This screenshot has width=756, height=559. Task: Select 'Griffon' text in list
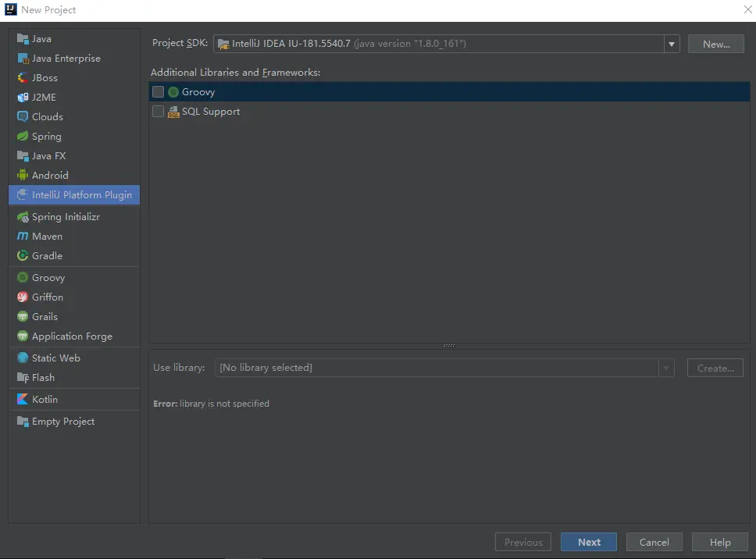coord(47,297)
